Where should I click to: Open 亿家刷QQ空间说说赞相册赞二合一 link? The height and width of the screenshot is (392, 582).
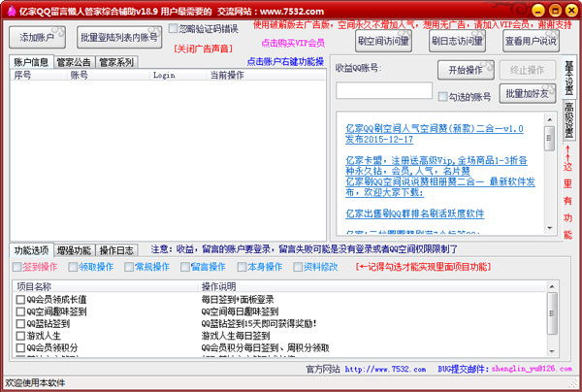coord(440,186)
